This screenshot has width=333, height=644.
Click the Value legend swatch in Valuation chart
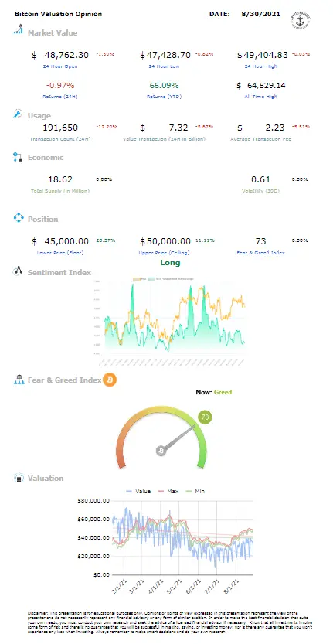pos(128,491)
